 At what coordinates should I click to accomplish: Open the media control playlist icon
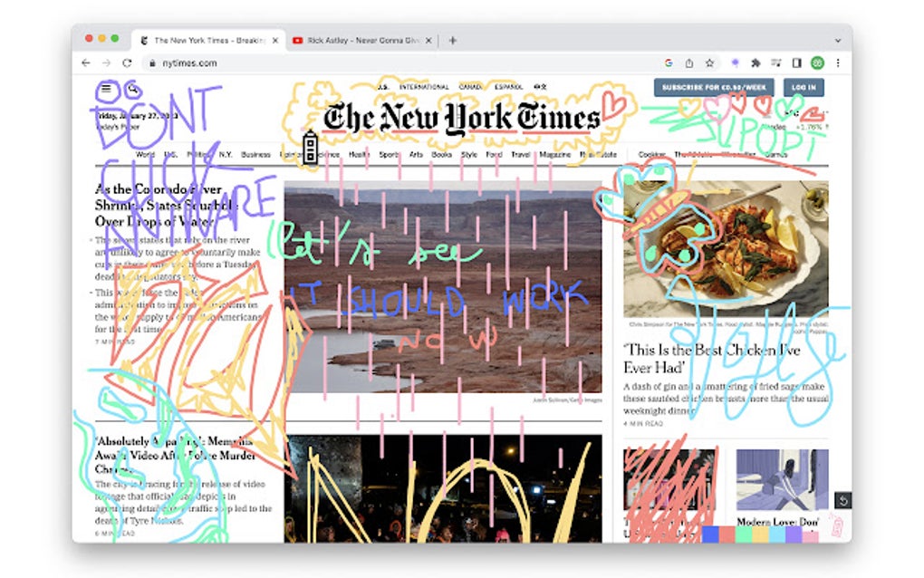point(776,63)
